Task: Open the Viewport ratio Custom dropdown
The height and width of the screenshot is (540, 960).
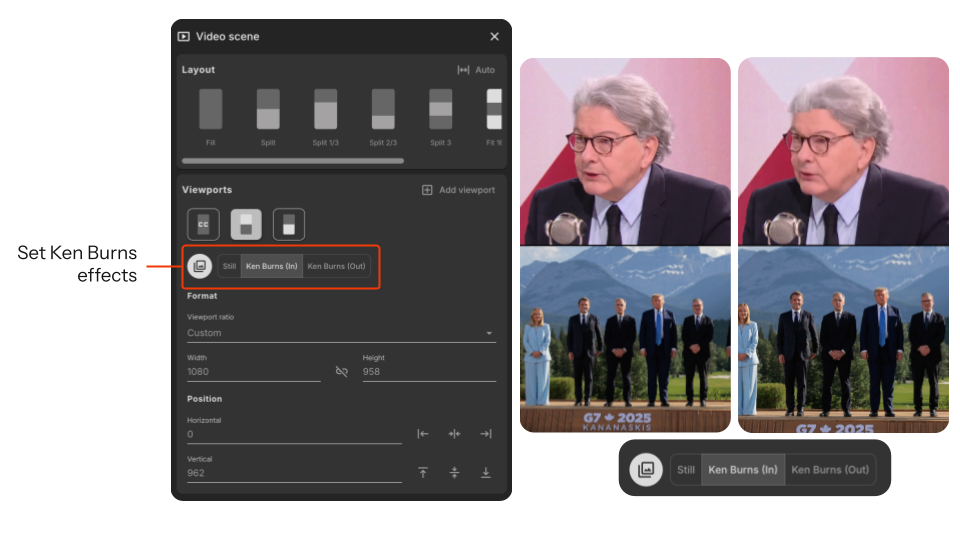Action: click(x=341, y=333)
